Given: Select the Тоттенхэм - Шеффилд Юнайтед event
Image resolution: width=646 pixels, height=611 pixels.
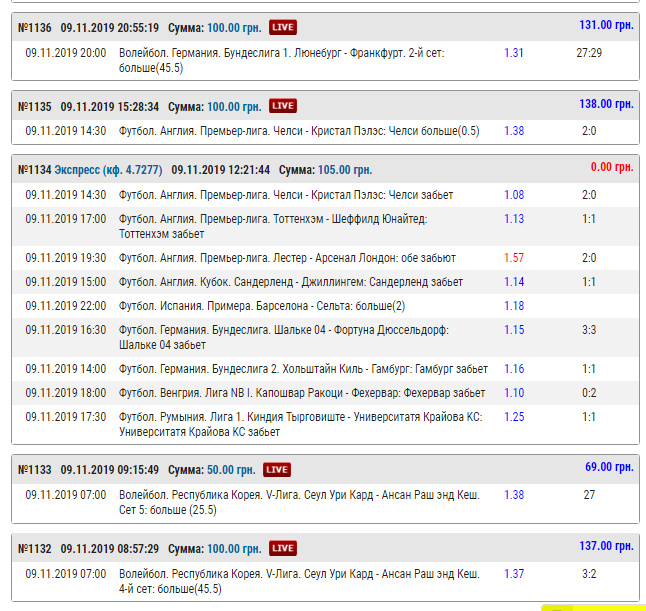Looking at the screenshot, I should (x=272, y=226).
